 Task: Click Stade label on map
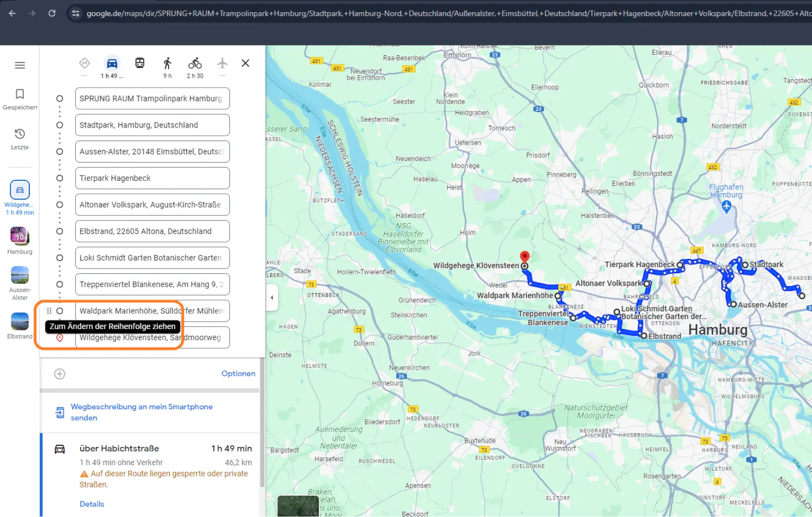pos(302,271)
